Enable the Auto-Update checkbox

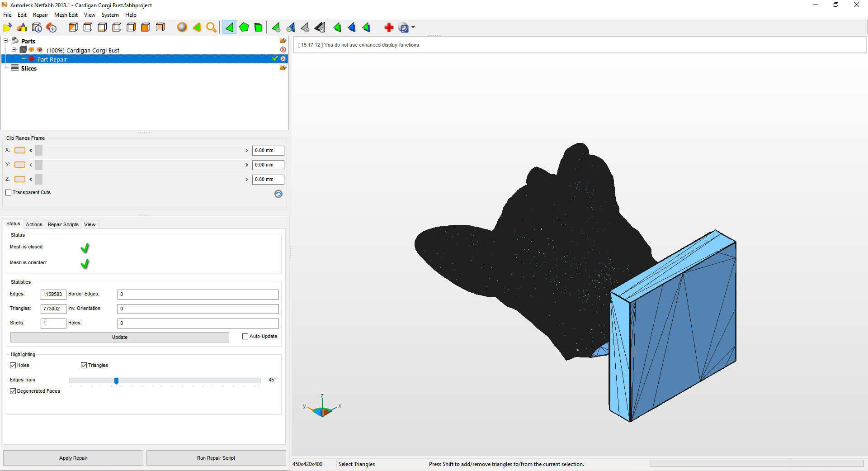(x=245, y=337)
